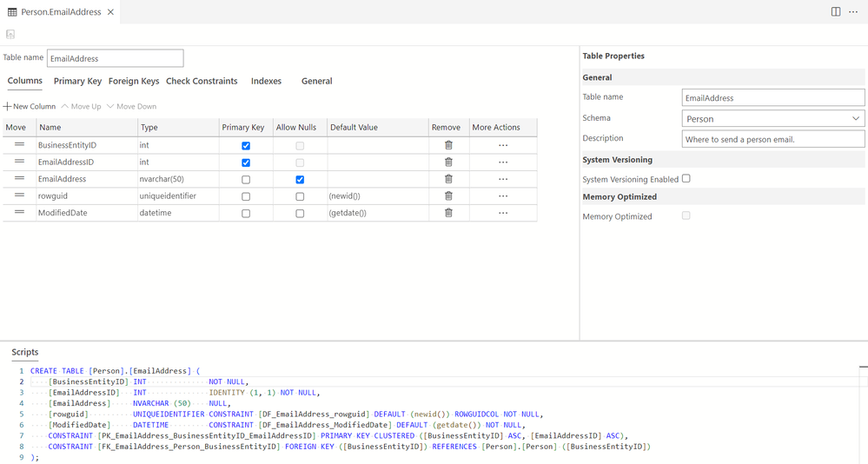Enable the System Versioning Enabled checkbox
This screenshot has width=868, height=464.
[x=686, y=179]
